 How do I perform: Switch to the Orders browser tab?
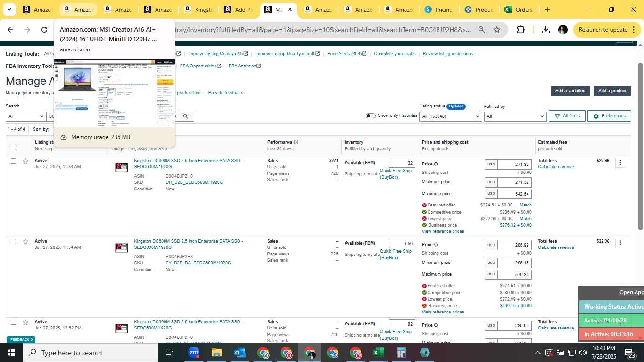pos(519,9)
